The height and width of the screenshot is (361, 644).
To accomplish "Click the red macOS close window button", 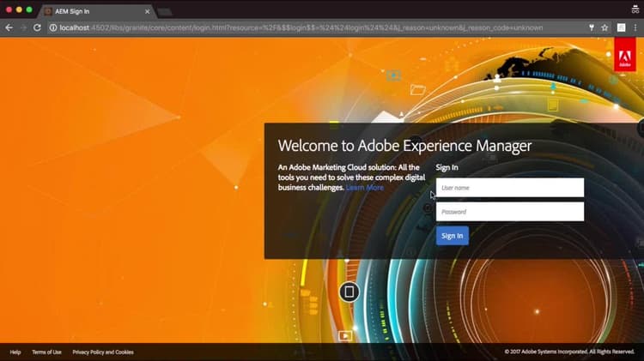I will pos(9,9).
